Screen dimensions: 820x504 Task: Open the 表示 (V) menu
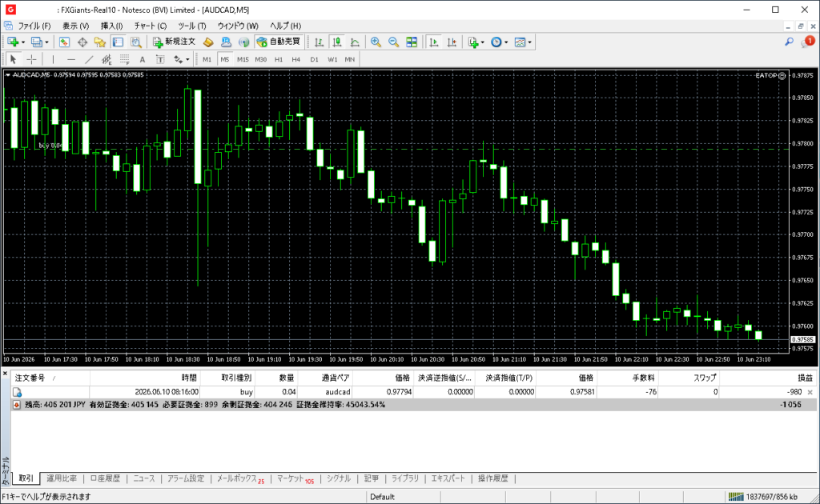coord(76,26)
